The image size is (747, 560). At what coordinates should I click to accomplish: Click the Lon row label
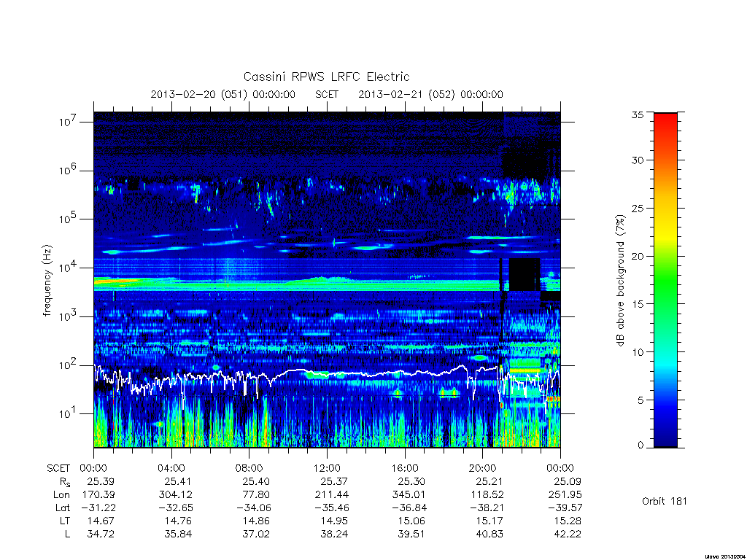tap(61, 495)
